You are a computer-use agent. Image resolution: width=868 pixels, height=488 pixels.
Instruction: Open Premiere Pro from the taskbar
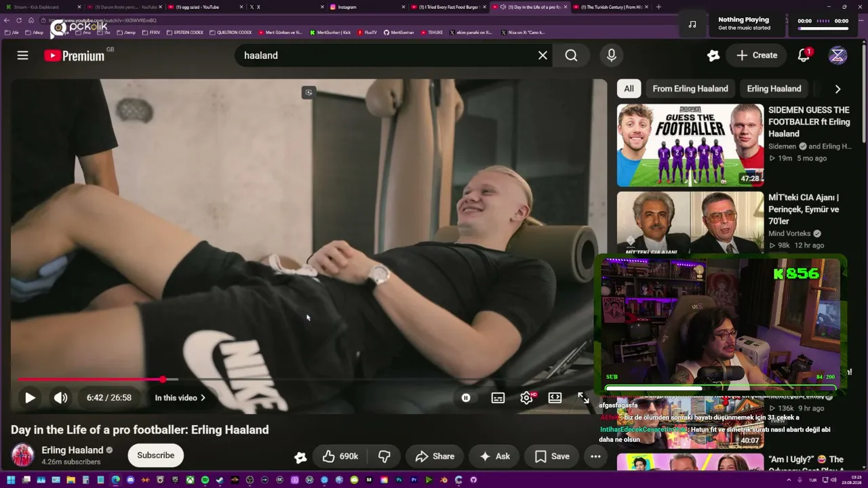click(x=414, y=480)
